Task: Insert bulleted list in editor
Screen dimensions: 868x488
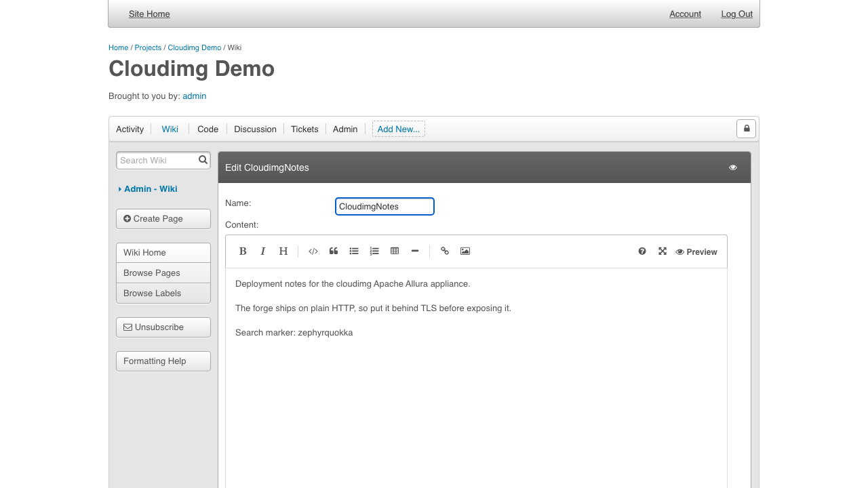Action: pos(354,251)
